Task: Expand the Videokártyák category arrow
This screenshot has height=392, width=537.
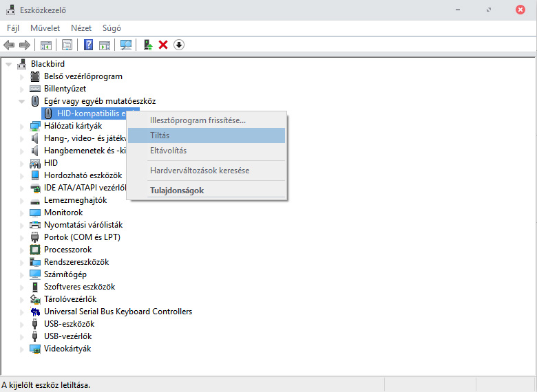Action: point(21,349)
